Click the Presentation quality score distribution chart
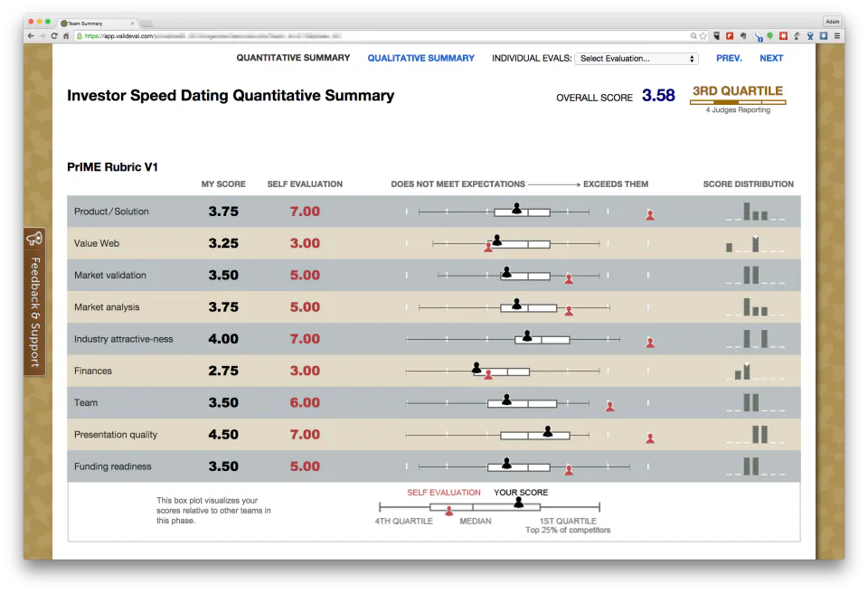 [x=755, y=435]
